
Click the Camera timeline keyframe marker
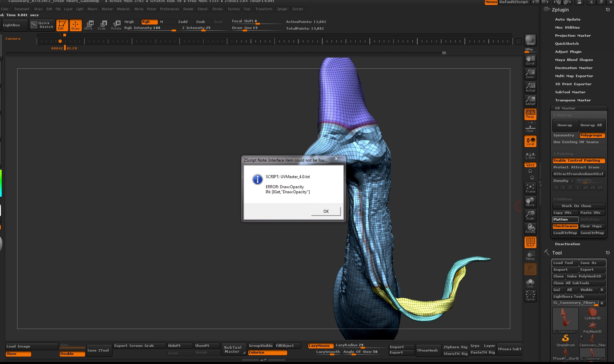(60, 41)
